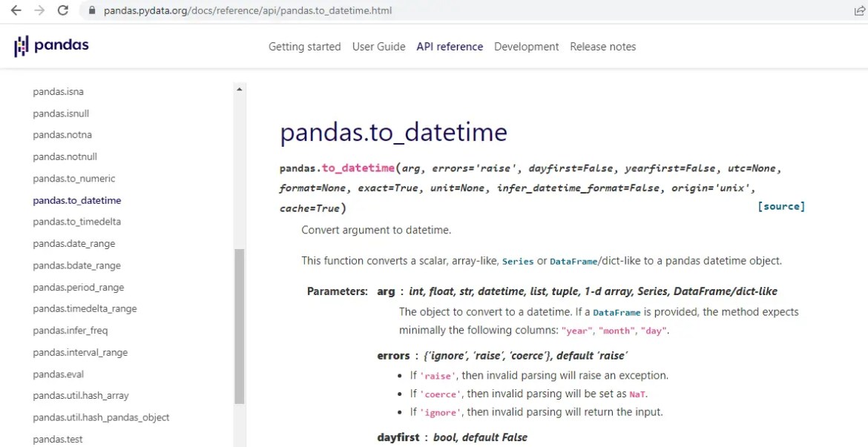Open the Getting started tab
Screen dimensions: 868x447
(x=304, y=47)
